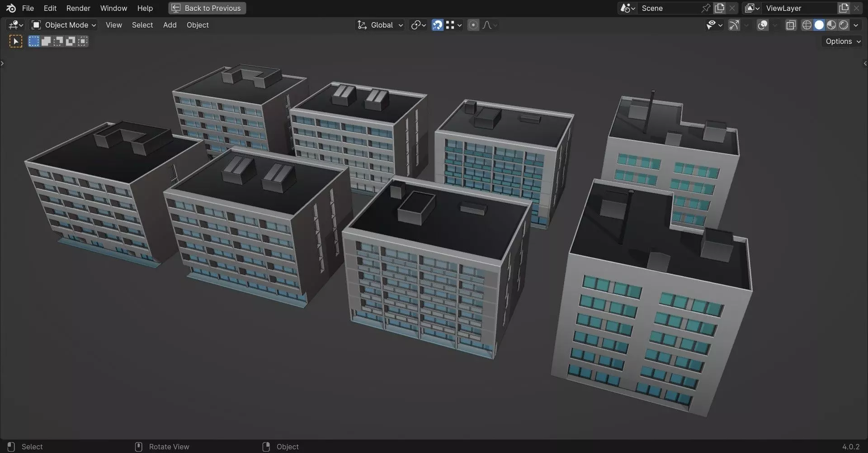Choose Subtract Selection mode
Screen dimensions: 868x453
point(58,42)
